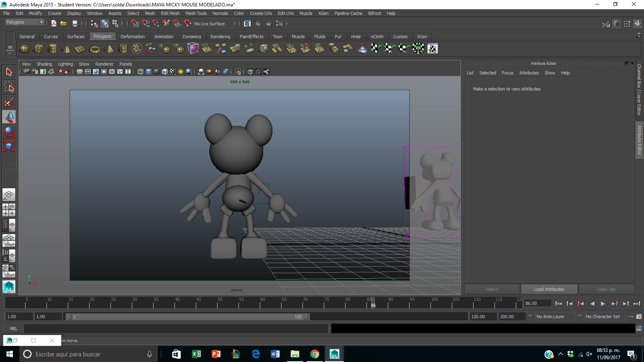Toggle wireframe display in viewport
The width and height of the screenshot is (644, 362).
[140, 72]
